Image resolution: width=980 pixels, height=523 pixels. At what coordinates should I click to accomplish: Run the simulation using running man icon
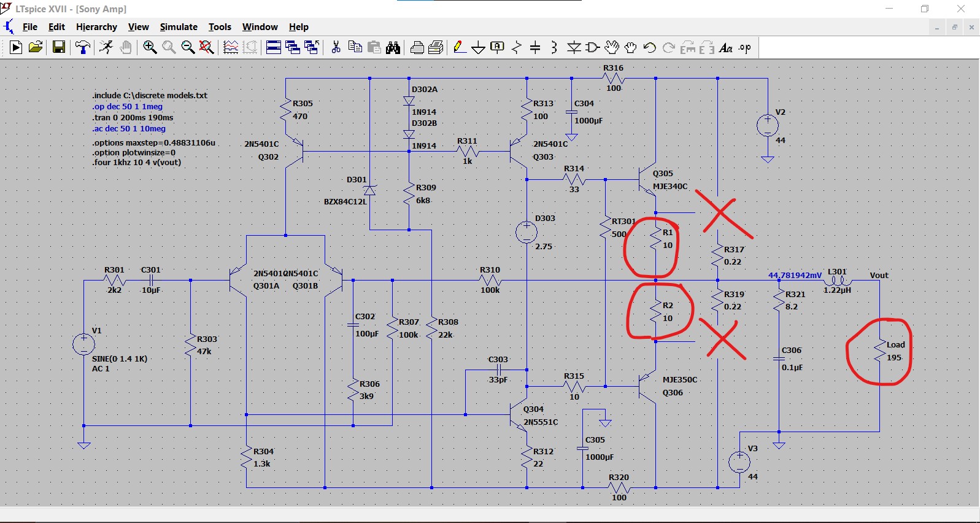pos(106,47)
